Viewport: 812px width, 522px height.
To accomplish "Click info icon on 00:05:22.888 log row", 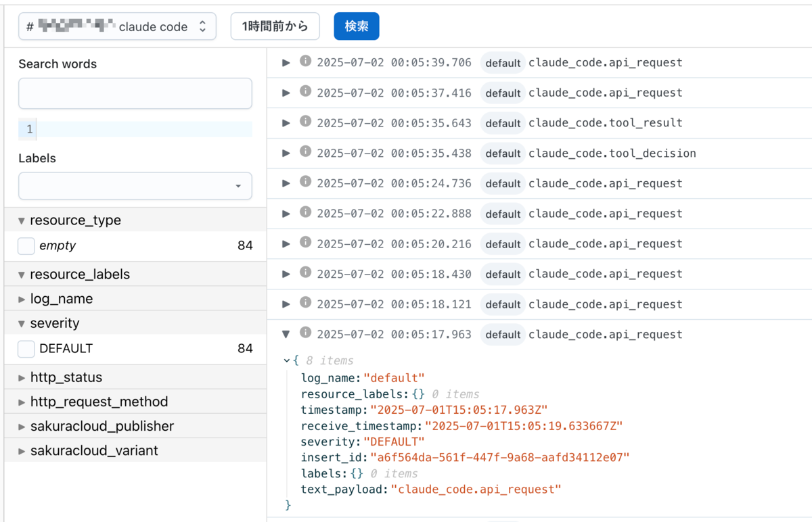I will tap(305, 212).
